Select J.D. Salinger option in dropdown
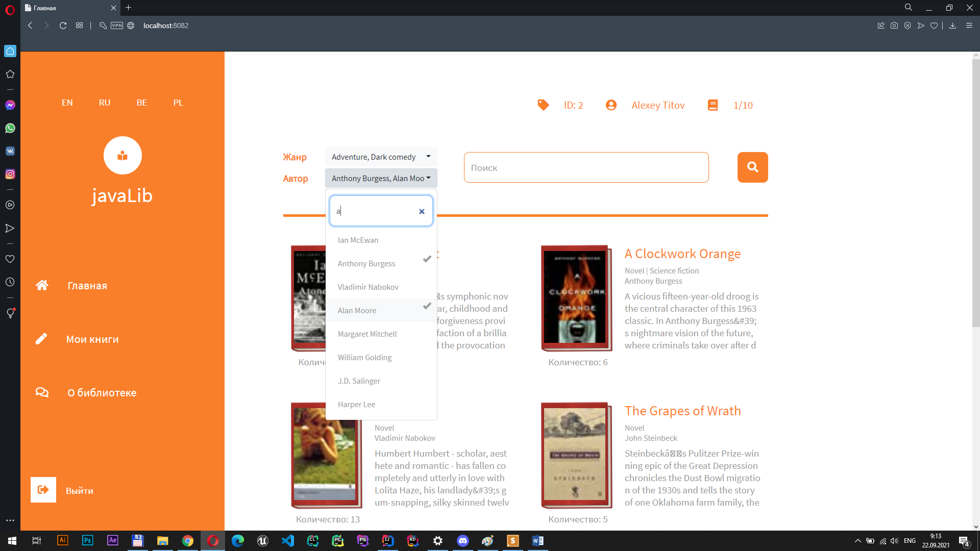Viewport: 980px width, 551px height. click(x=381, y=381)
